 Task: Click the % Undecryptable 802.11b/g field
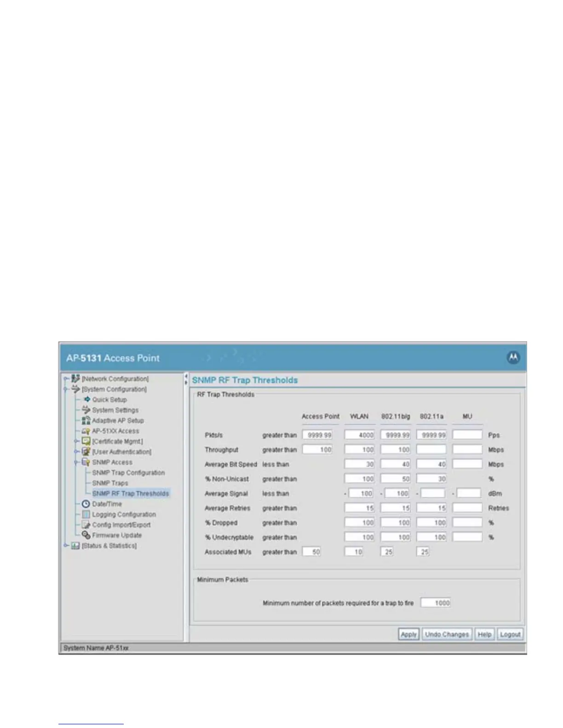tap(396, 537)
